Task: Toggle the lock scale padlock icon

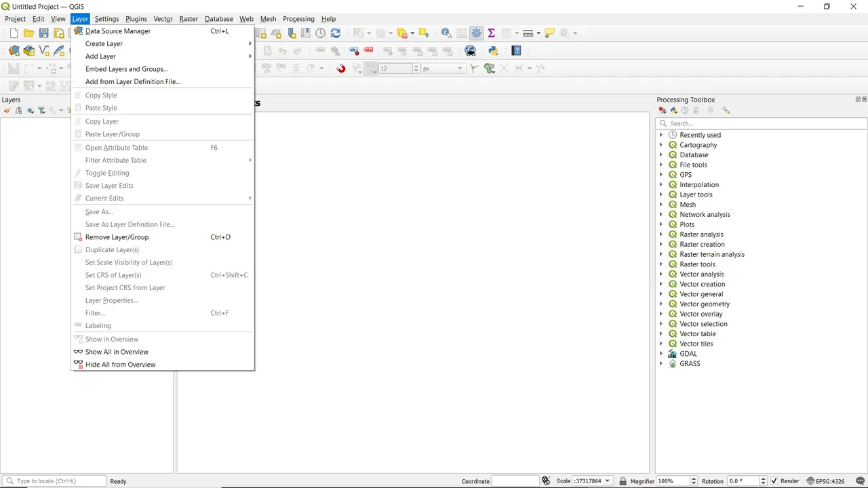Action: click(623, 481)
